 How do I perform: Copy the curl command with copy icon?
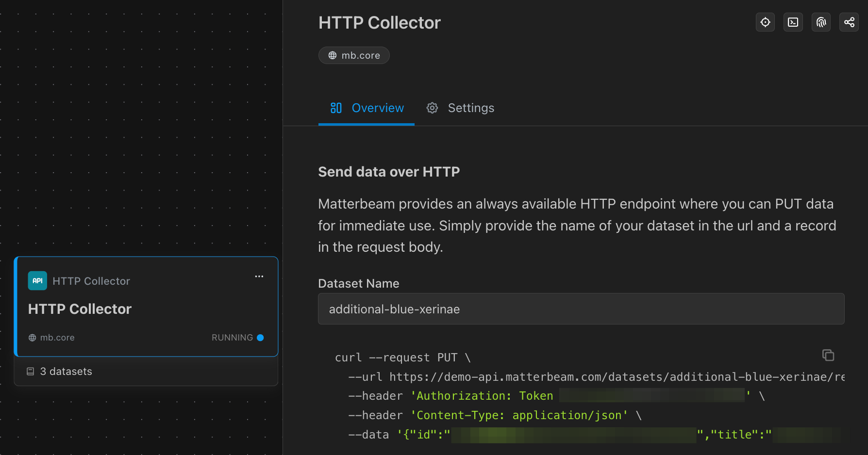828,355
